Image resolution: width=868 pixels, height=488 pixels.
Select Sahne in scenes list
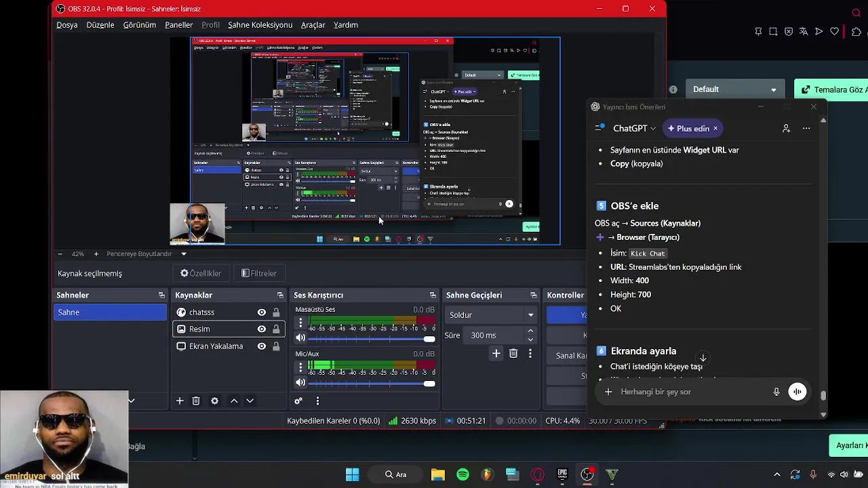(110, 312)
